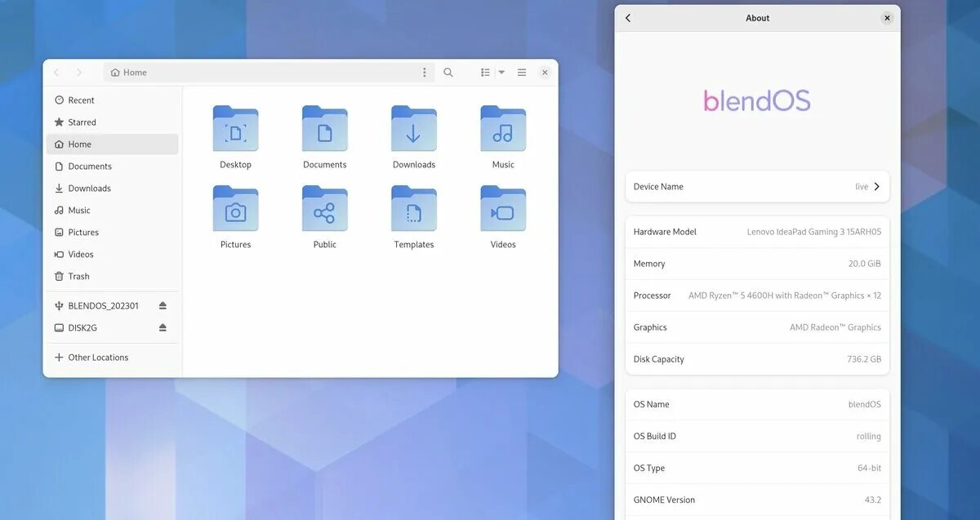Click the Processor row

point(757,296)
